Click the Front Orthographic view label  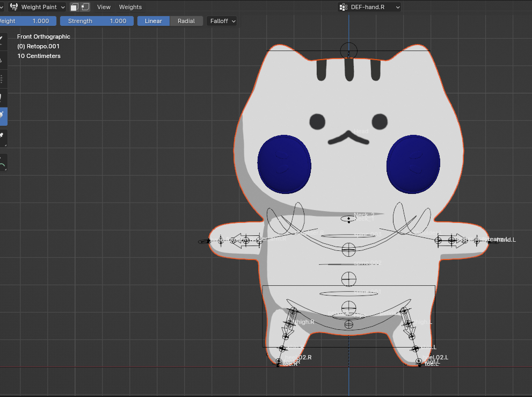44,37
